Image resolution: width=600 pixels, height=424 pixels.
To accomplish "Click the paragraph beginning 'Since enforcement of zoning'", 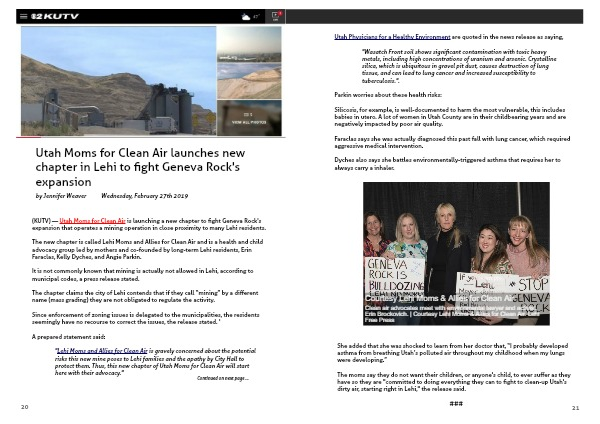I will (145, 318).
